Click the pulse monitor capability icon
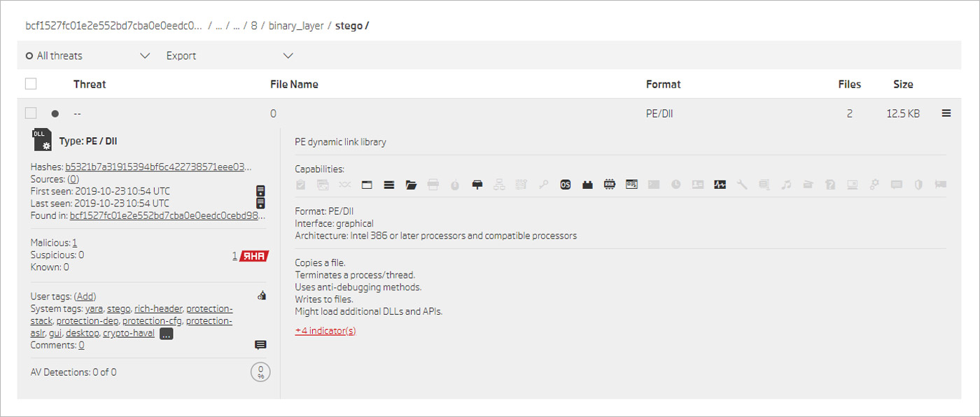This screenshot has height=417, width=980. click(720, 185)
